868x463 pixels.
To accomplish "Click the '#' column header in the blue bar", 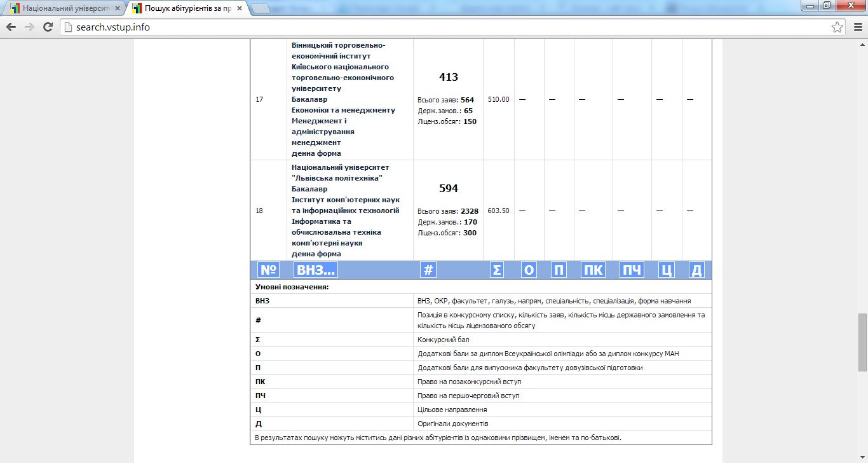I will point(428,270).
